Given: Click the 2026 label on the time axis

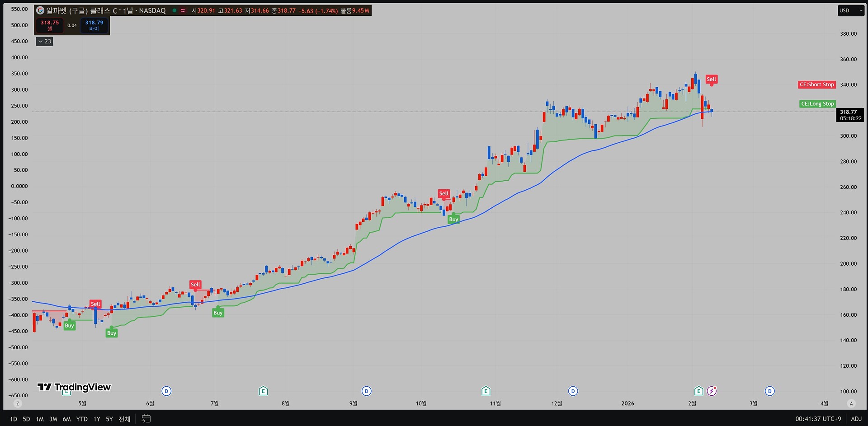Looking at the screenshot, I should 627,403.
